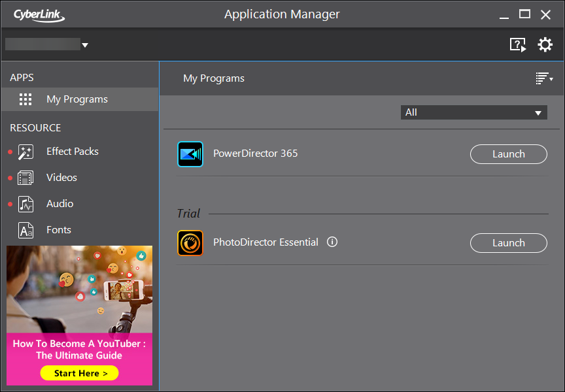The image size is (565, 392).
Task: Open the sort order menu icon
Action: (x=544, y=78)
